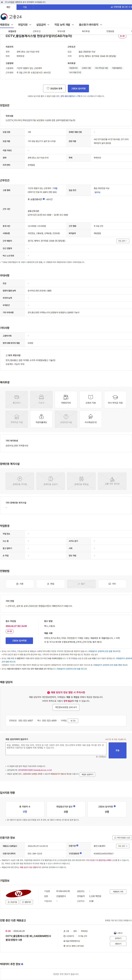Expand the 직업 능력 개발 menu
Screen dimensions: 132x980
point(64,25)
